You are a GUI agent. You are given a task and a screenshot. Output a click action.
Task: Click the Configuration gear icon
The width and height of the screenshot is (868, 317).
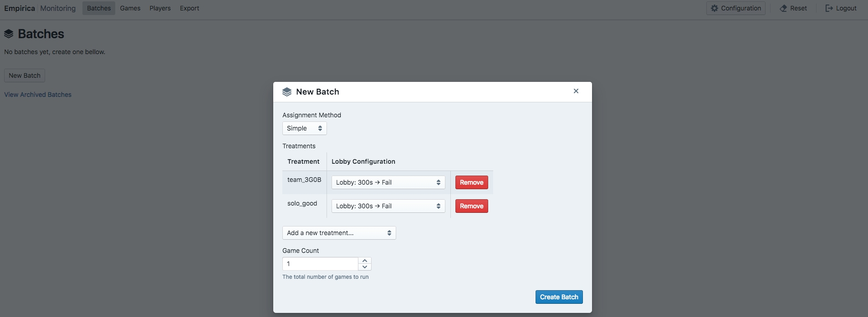(x=715, y=8)
